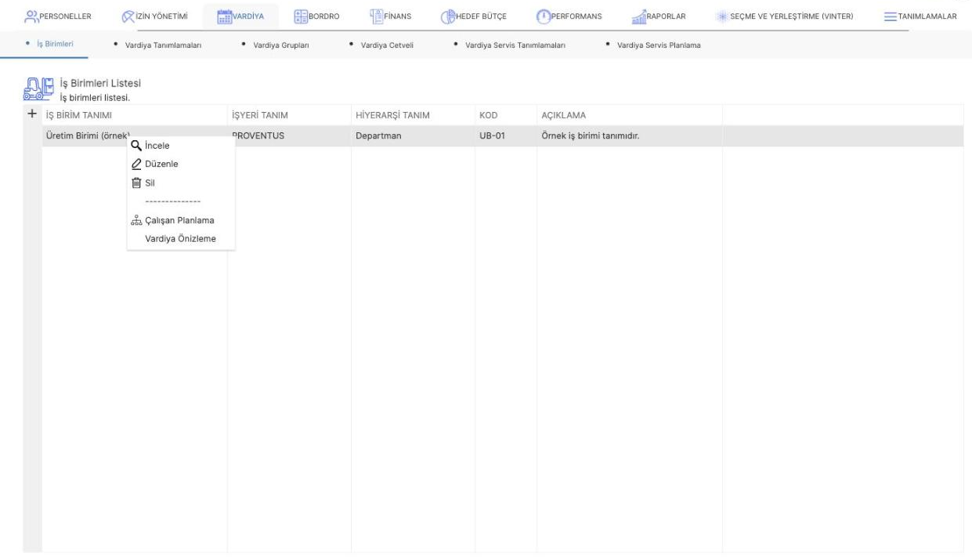
Task: Open the Vardiya Servis Planlama sub-tab
Action: (658, 45)
